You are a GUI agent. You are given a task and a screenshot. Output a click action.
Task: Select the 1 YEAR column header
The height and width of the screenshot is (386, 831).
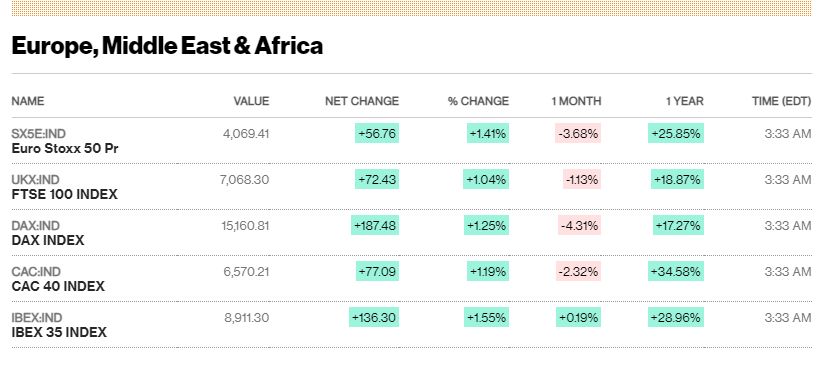click(x=685, y=101)
